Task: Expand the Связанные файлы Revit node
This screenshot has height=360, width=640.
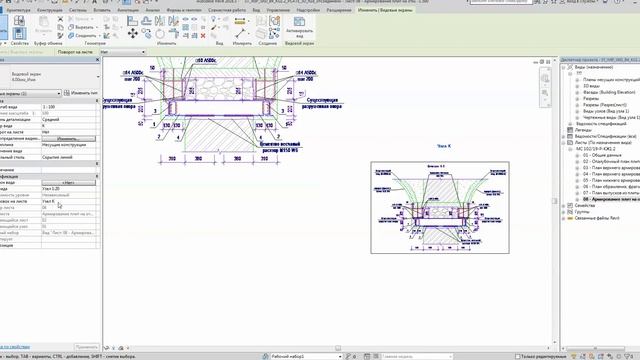Action: tap(564, 218)
